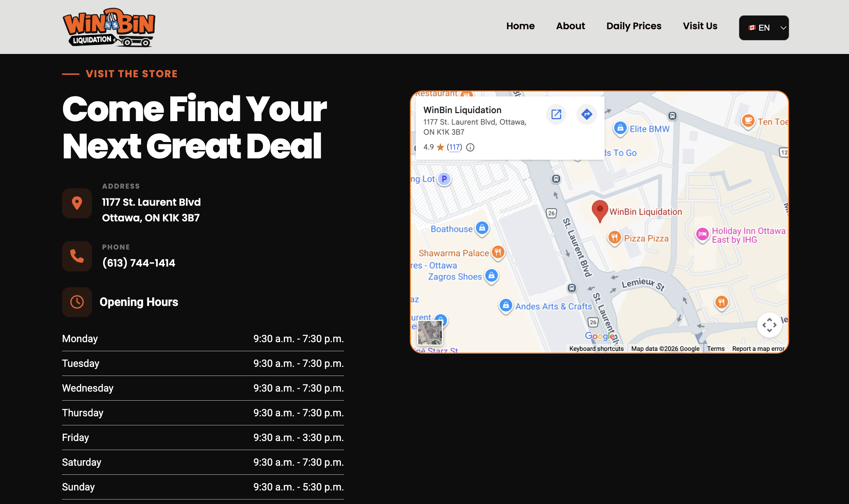This screenshot has height=504, width=849.
Task: Click the rating info icon
Action: (x=470, y=148)
